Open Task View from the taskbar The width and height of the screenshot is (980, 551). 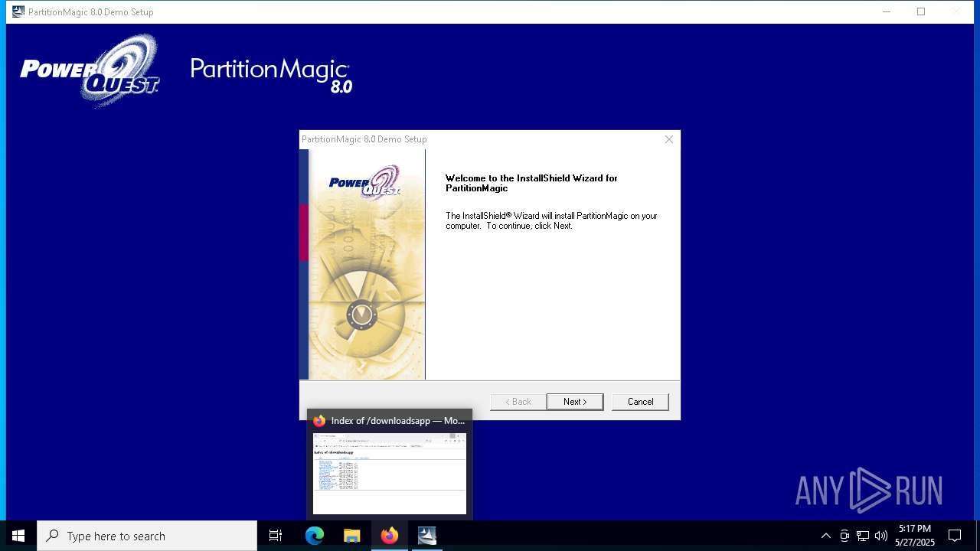click(276, 536)
